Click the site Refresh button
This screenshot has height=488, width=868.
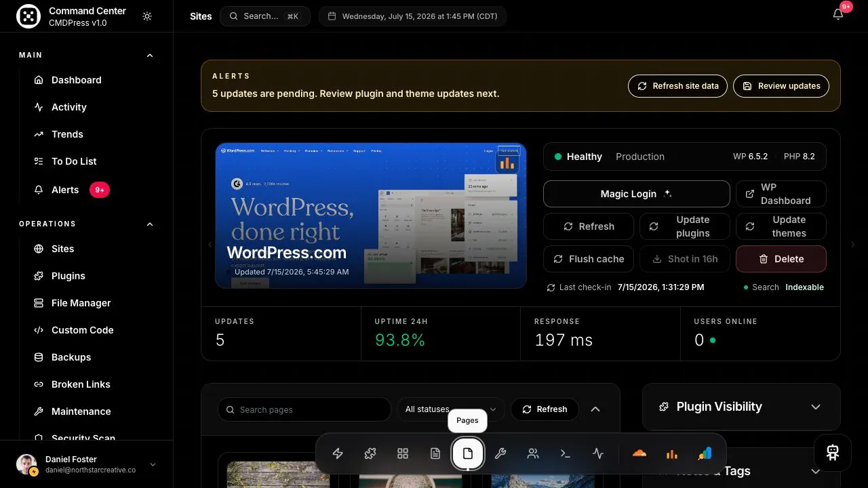(x=589, y=226)
